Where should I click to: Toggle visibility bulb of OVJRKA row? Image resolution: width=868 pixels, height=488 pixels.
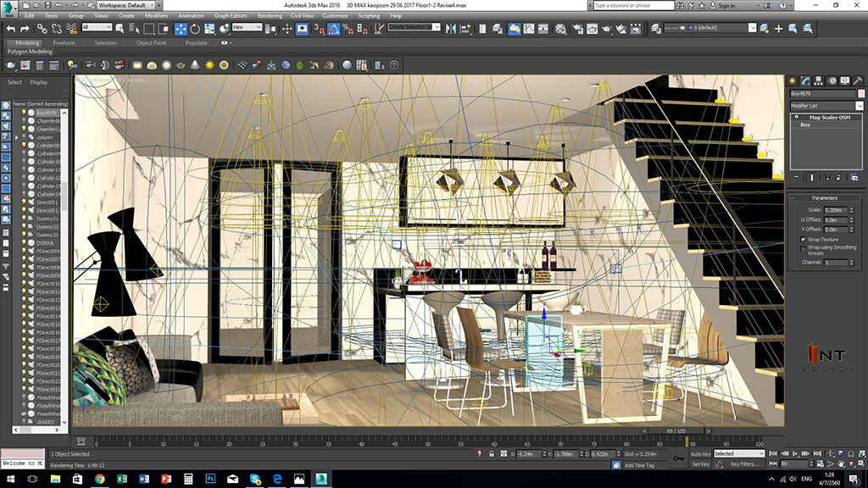click(x=24, y=243)
